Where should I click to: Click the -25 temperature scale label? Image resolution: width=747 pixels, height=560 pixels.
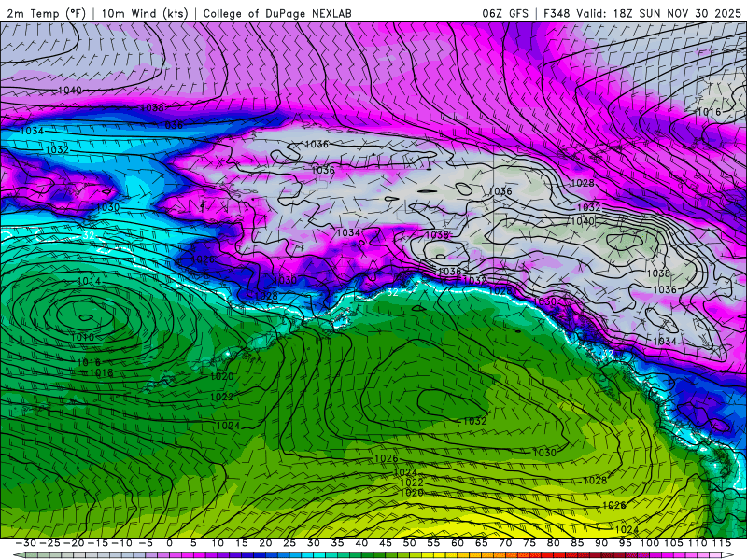[49, 543]
